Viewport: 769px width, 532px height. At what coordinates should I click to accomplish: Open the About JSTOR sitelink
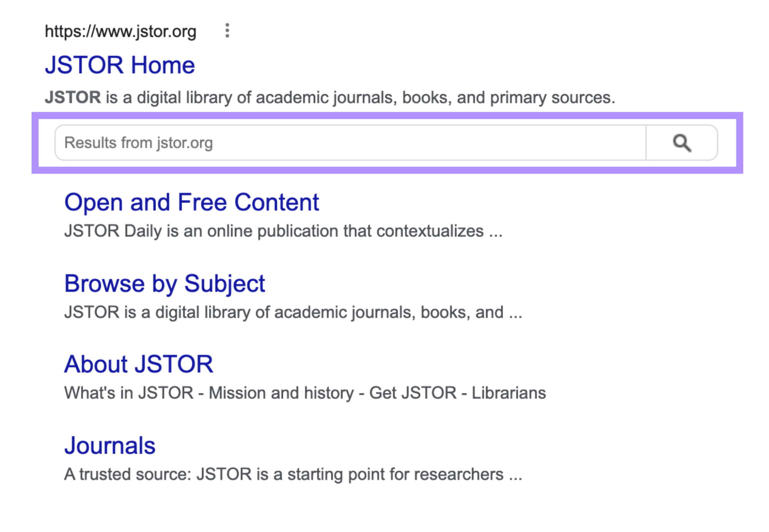[139, 364]
